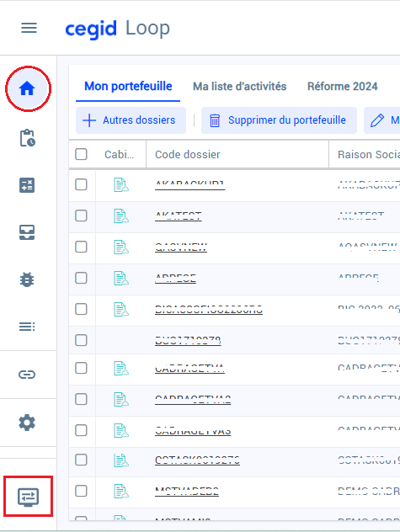The image size is (400, 532).
Task: Go to the Home sidebar icon
Action: 27,88
